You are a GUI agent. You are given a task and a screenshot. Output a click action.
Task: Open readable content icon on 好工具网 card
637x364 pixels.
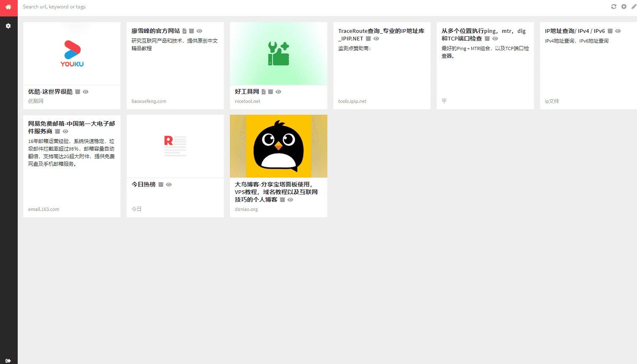(x=264, y=92)
